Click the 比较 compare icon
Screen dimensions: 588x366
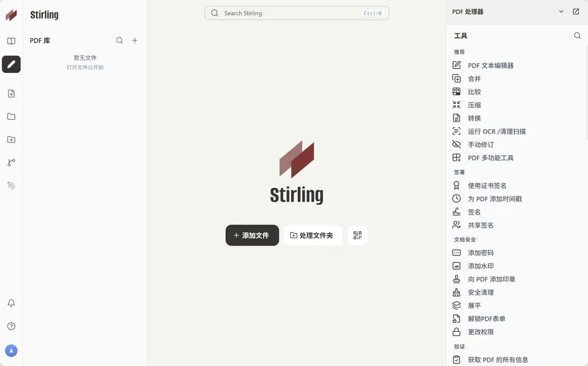(x=456, y=91)
